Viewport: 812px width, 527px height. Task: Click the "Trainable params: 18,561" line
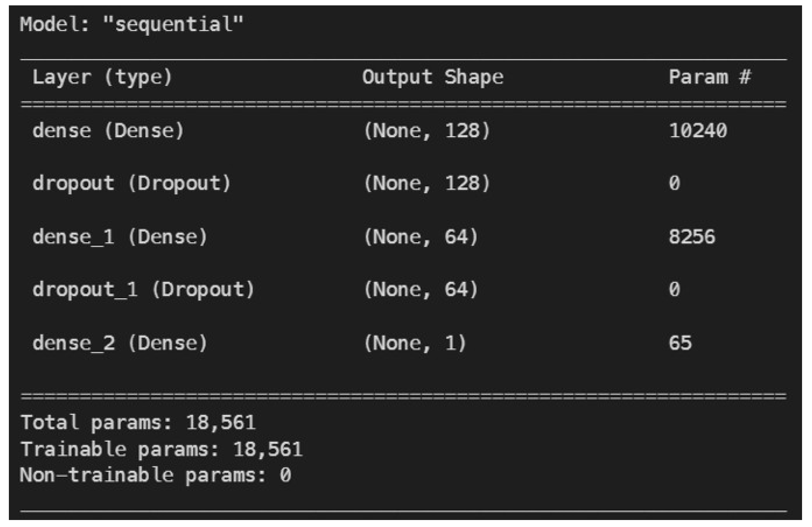click(161, 449)
